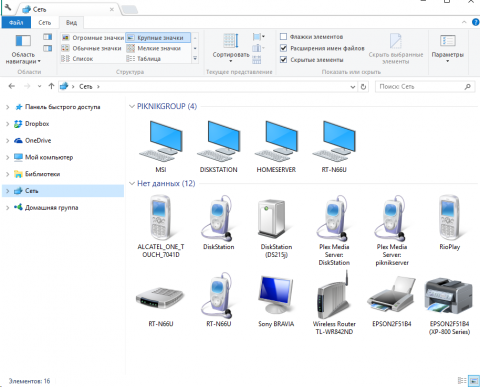Viewport: 480px width, 387px height.
Task: Expand the Библиотеки tree node
Action: 7,174
